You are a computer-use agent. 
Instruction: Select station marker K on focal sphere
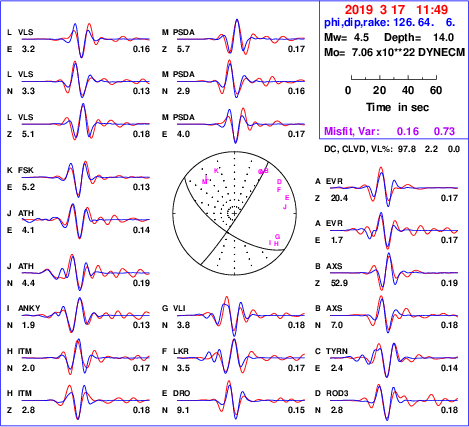(x=216, y=171)
